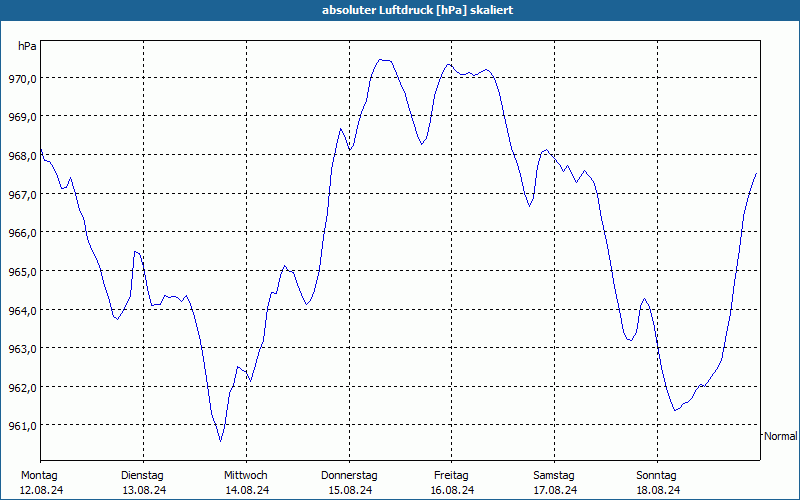Screen dimensions: 800x500
Task: Click the Dienstag day label
Action: (x=142, y=476)
